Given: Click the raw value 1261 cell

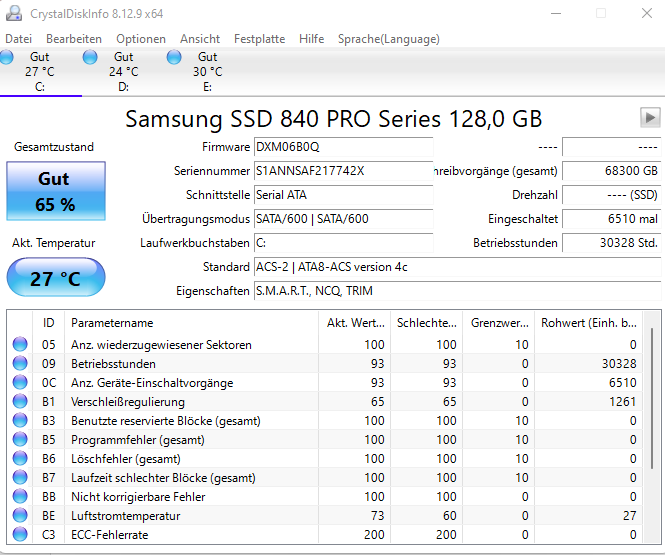Looking at the screenshot, I should (x=589, y=402).
